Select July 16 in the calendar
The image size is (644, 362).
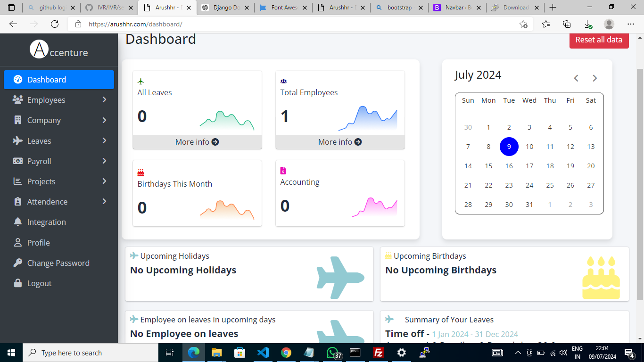point(509,166)
